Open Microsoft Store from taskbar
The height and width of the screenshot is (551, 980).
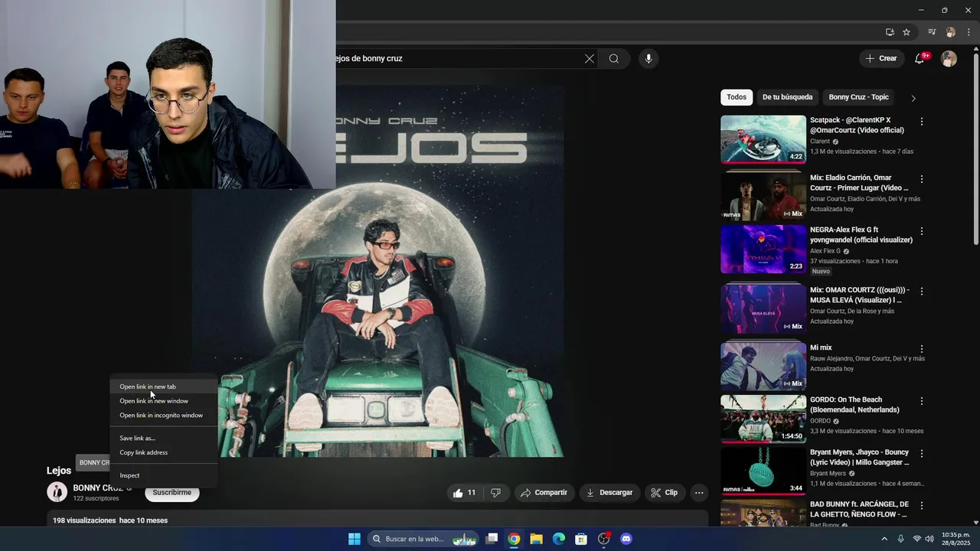click(581, 539)
